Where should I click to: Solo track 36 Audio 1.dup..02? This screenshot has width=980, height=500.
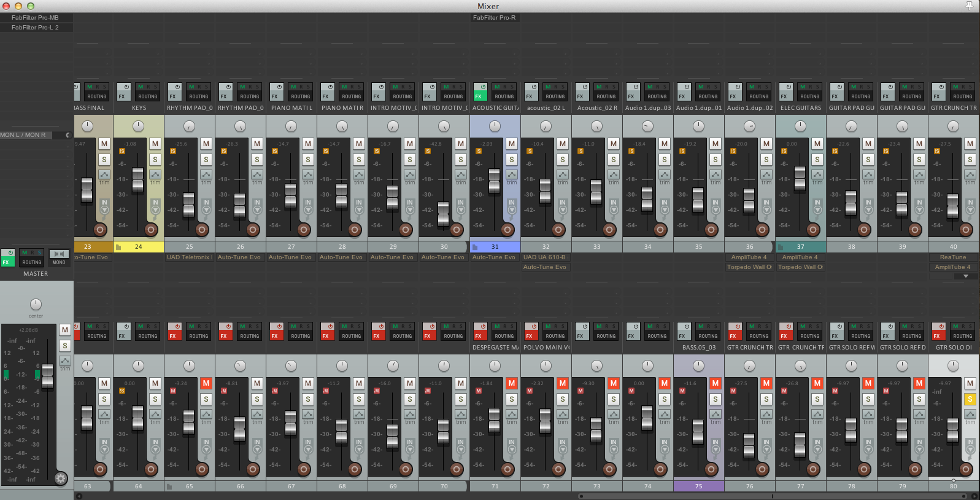(x=766, y=160)
